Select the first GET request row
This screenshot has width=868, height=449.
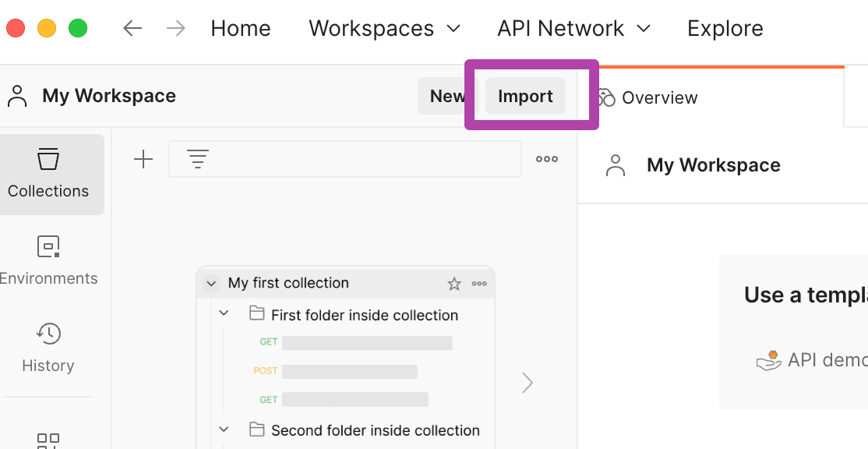click(356, 343)
